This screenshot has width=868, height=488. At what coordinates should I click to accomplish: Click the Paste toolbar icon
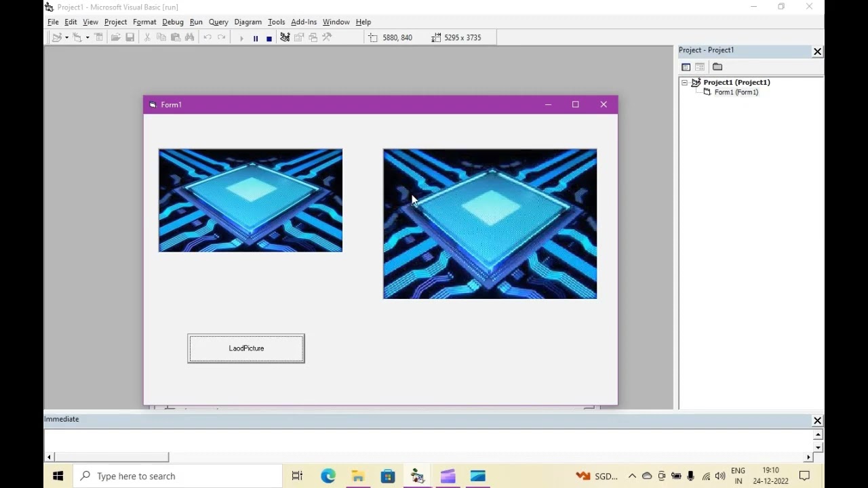[x=176, y=38]
